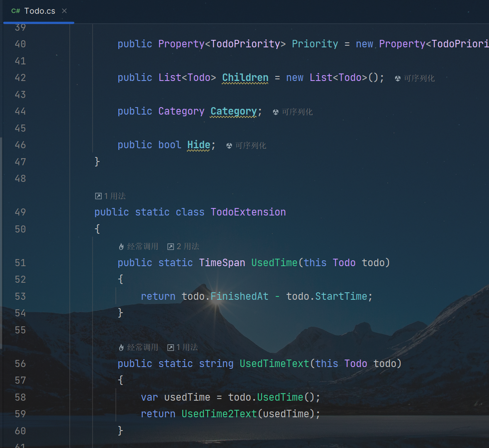This screenshot has width=489, height=448.
Task: Click line number 59 in the gutter
Action: coord(20,414)
